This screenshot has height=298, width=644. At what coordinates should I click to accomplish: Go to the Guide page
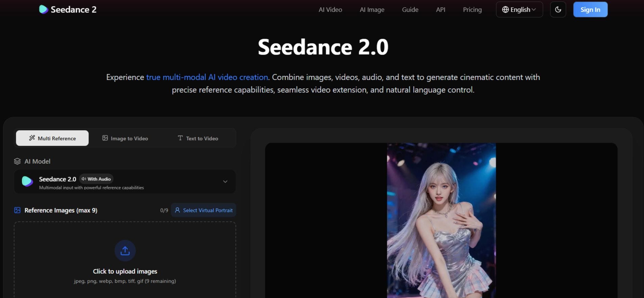coord(410,10)
